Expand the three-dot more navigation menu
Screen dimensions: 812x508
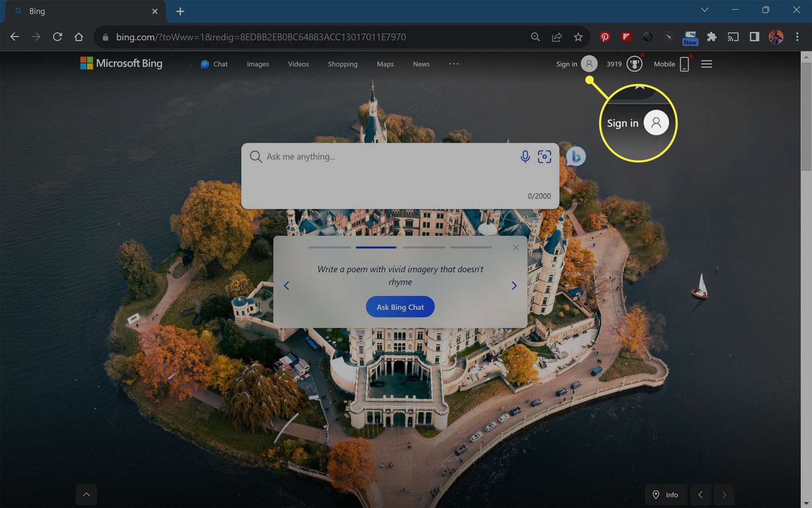[x=454, y=64]
